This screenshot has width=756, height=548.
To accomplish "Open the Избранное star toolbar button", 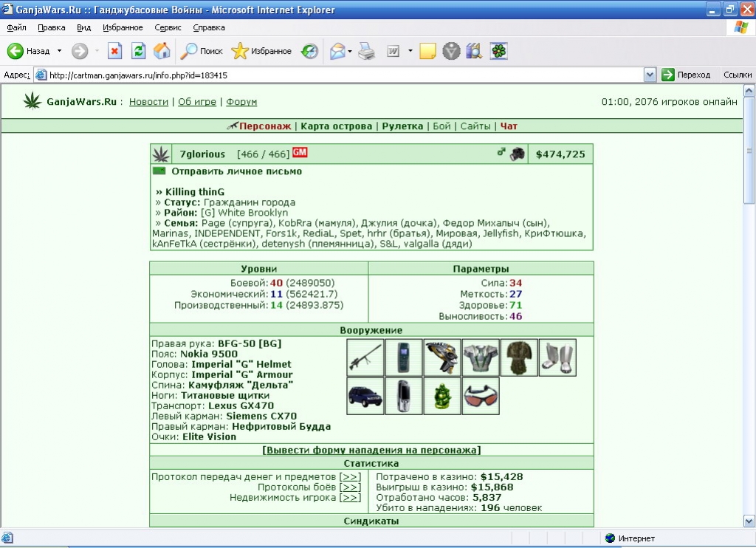I will pyautogui.click(x=262, y=51).
